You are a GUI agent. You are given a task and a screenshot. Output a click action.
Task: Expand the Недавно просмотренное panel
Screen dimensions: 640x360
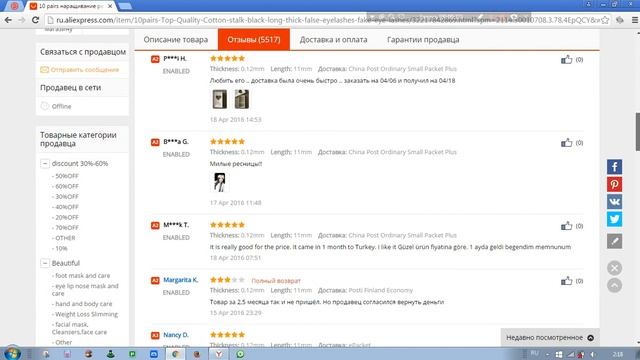(550, 338)
